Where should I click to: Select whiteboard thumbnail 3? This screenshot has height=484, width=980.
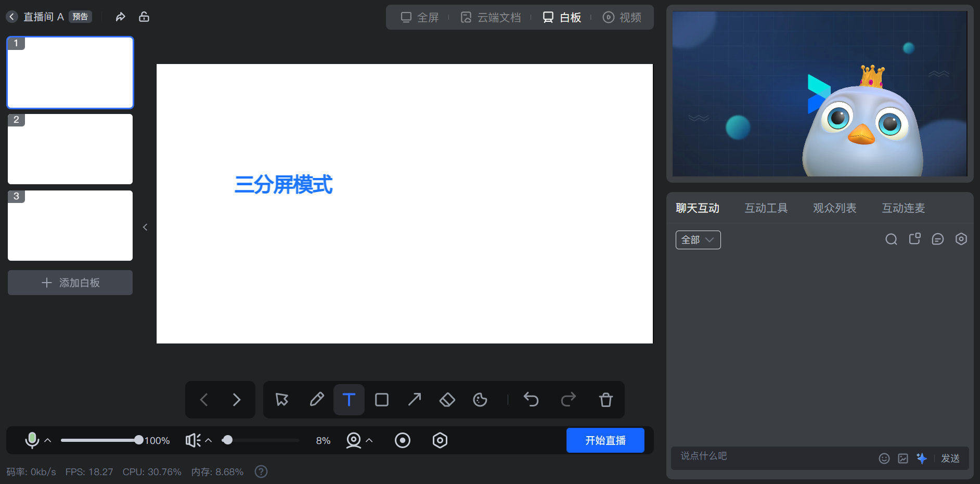(x=70, y=225)
